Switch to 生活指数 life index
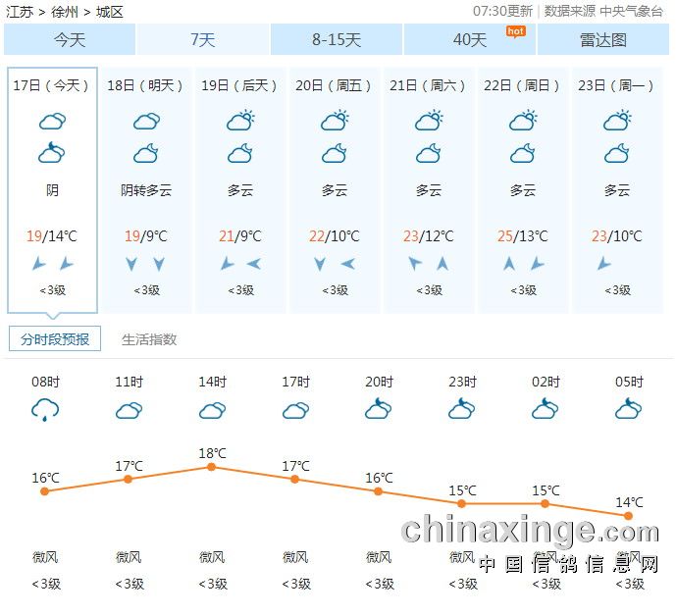The image size is (676, 616). [x=149, y=339]
